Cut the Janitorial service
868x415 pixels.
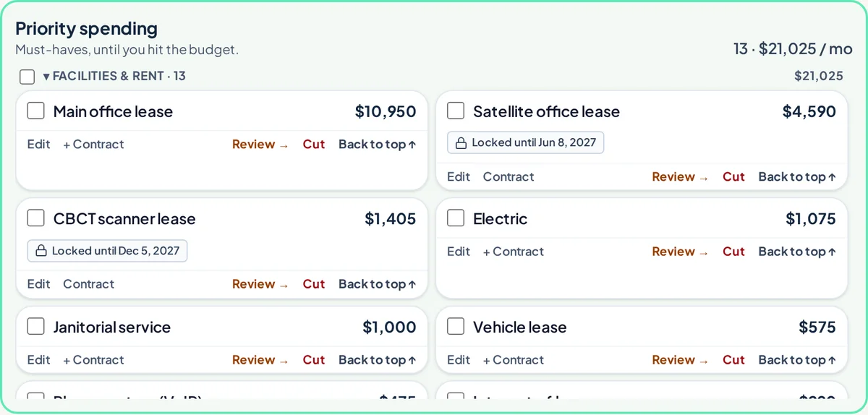[x=314, y=359]
